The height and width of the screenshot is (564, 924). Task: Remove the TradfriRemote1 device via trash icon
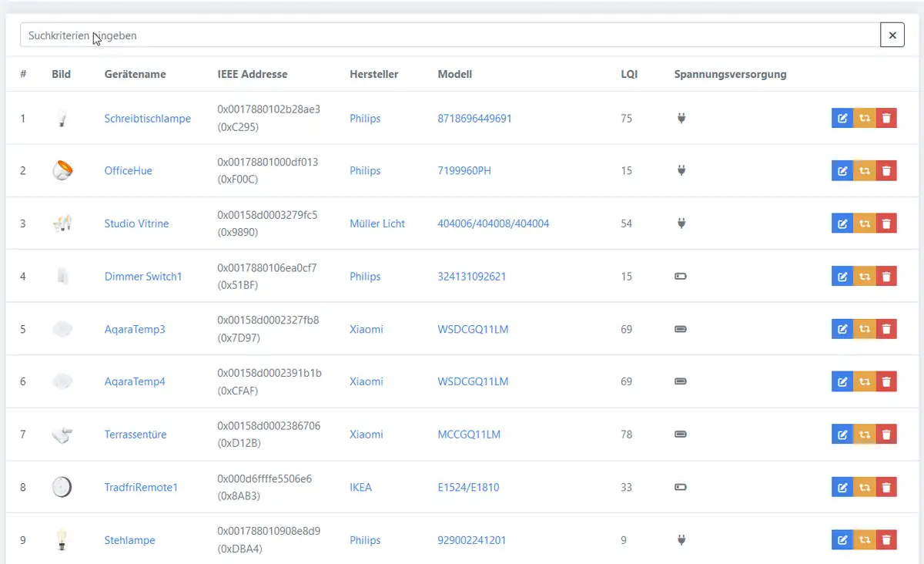886,487
